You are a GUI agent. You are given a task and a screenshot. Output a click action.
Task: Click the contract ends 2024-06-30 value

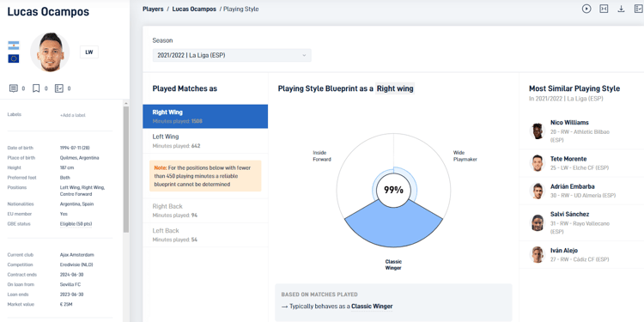point(71,275)
